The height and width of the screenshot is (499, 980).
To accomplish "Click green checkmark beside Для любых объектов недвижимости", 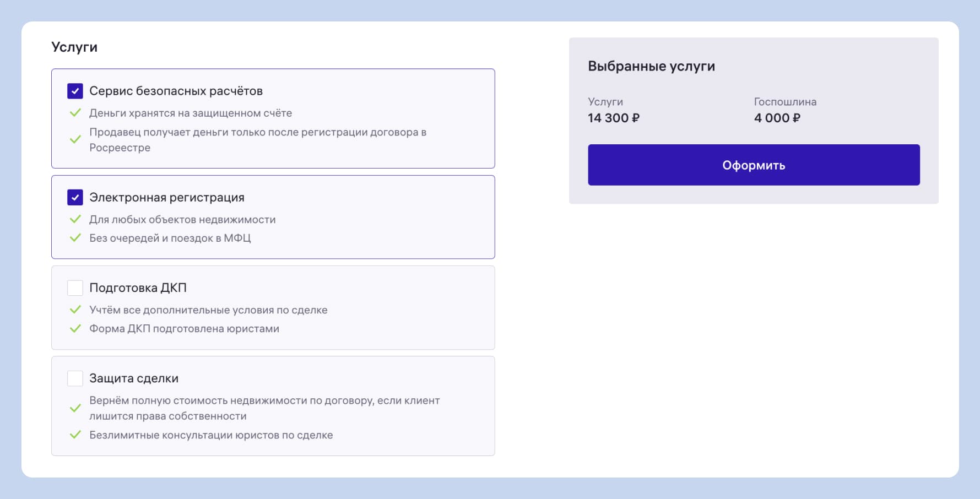I will coord(75,219).
